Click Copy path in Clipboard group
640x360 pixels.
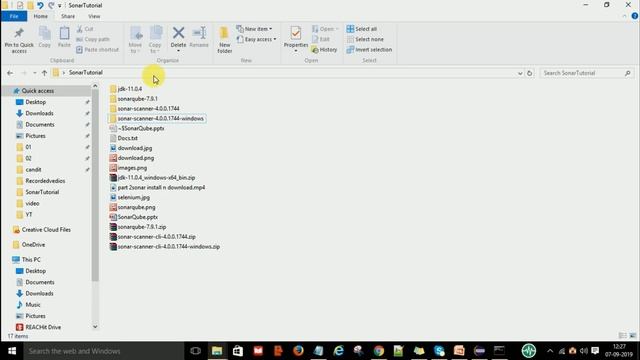coord(93,40)
